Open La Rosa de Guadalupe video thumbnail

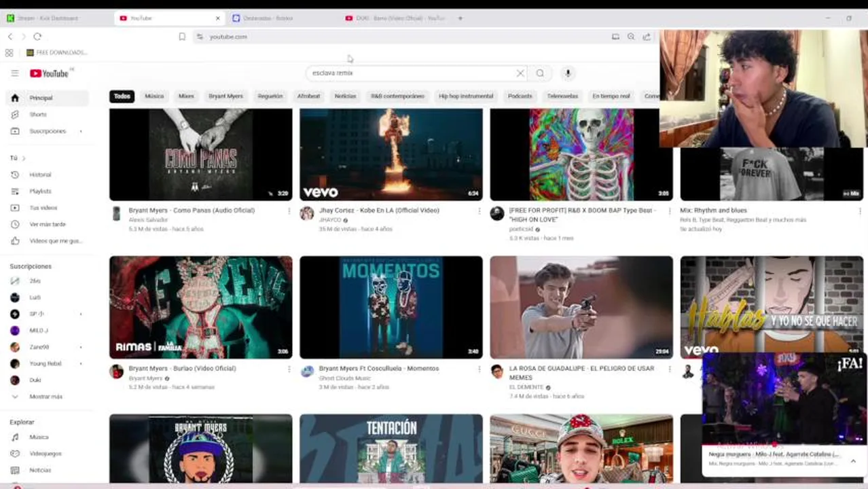[581, 307]
